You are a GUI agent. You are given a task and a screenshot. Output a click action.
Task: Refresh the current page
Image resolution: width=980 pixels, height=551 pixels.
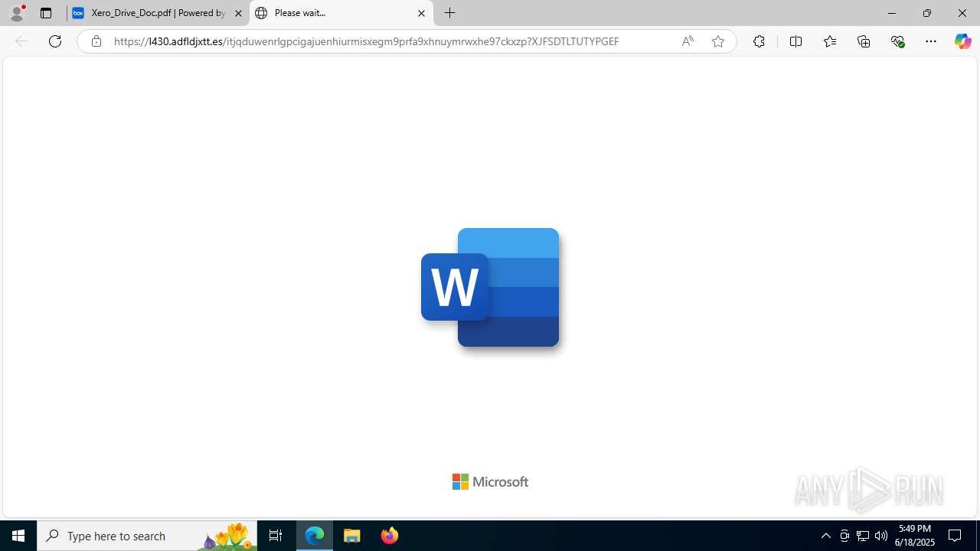coord(55,41)
